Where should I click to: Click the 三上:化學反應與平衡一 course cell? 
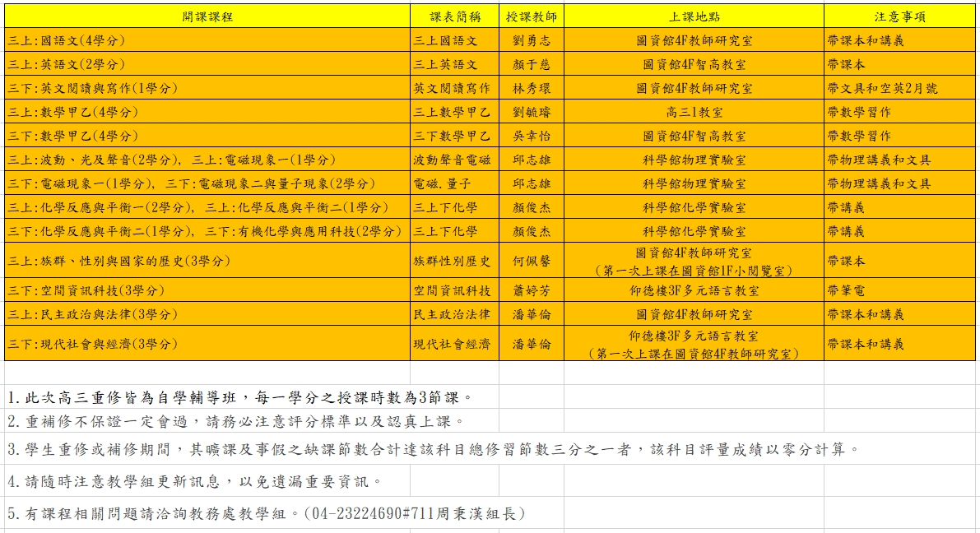click(207, 206)
